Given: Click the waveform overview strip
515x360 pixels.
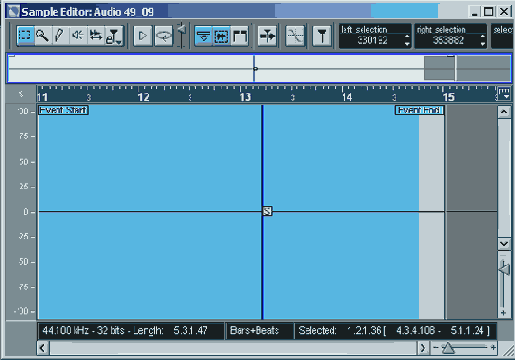Looking at the screenshot, I should click(x=259, y=68).
